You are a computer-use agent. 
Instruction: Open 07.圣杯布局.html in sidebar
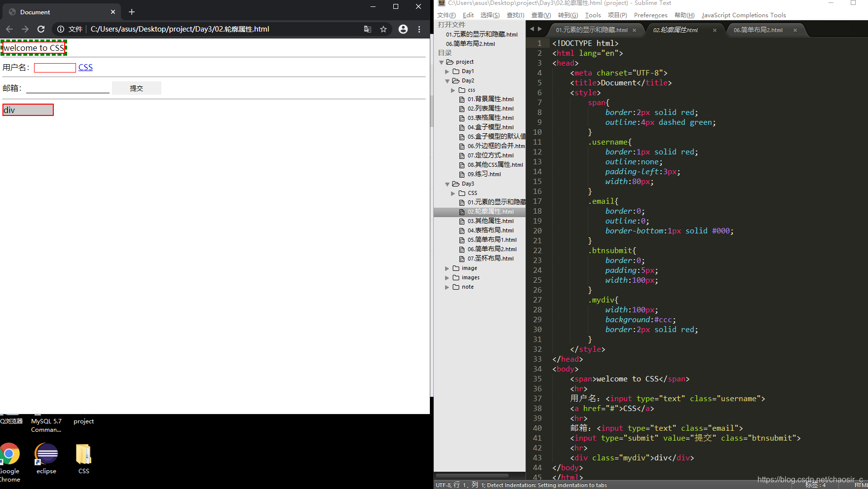(491, 259)
